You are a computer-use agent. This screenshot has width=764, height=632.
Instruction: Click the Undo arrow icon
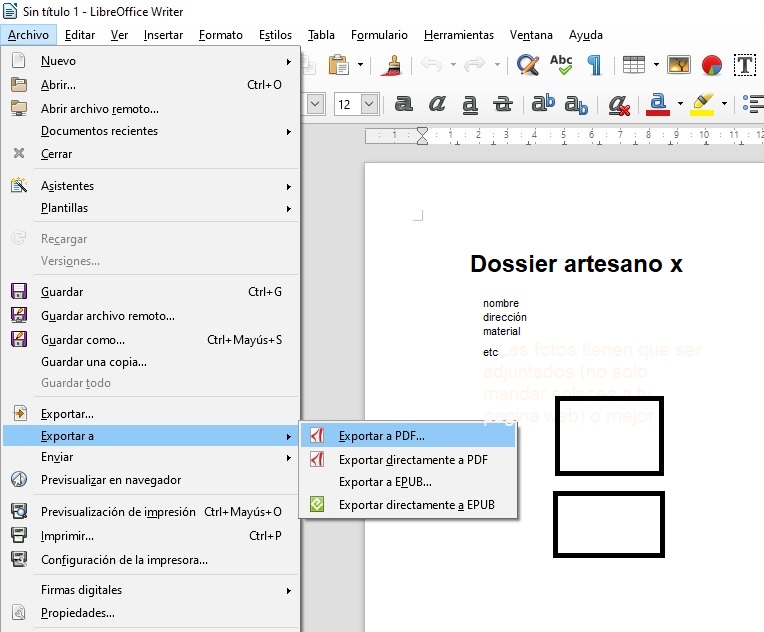tap(431, 64)
